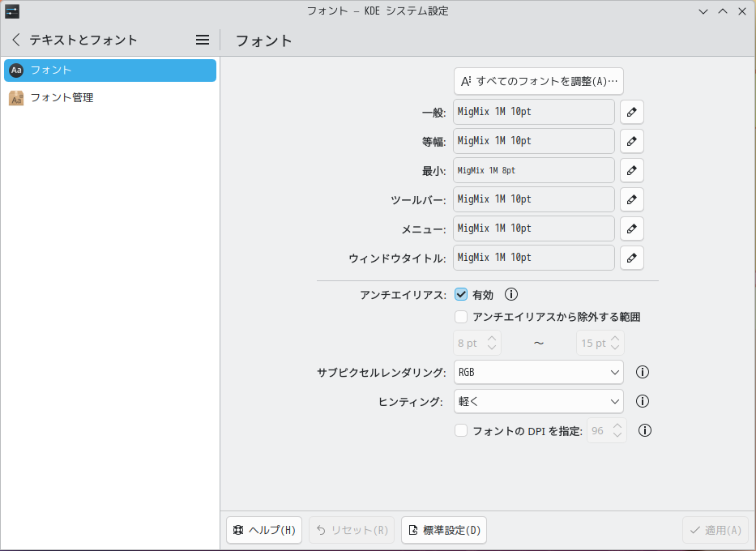
Task: Select フォント管理 in the sidebar
Action: pyautogui.click(x=59, y=97)
